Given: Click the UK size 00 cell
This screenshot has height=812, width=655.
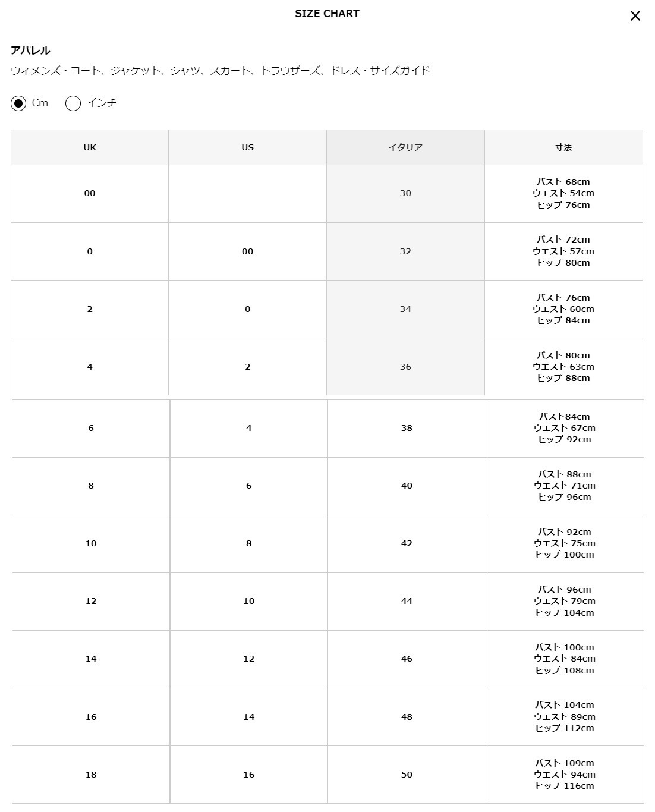Looking at the screenshot, I should pyautogui.click(x=90, y=193).
